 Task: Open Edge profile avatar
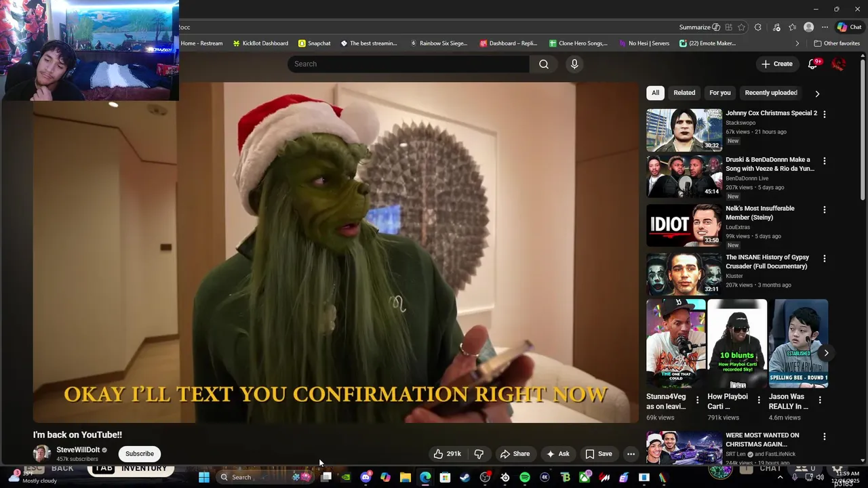pos(808,27)
